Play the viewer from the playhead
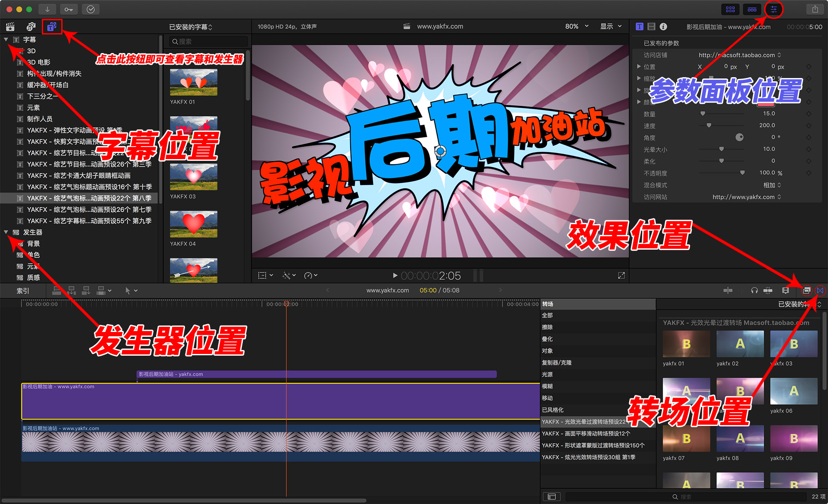Image resolution: width=828 pixels, height=504 pixels. pos(395,275)
